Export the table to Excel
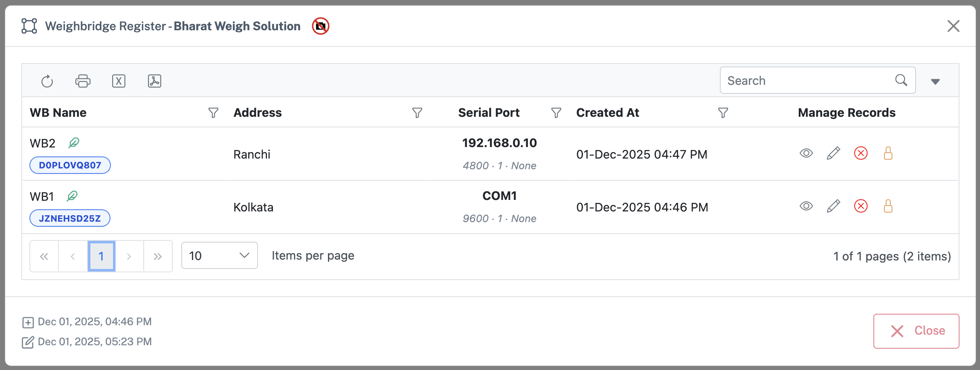Screen dimensions: 980x370 (119, 81)
